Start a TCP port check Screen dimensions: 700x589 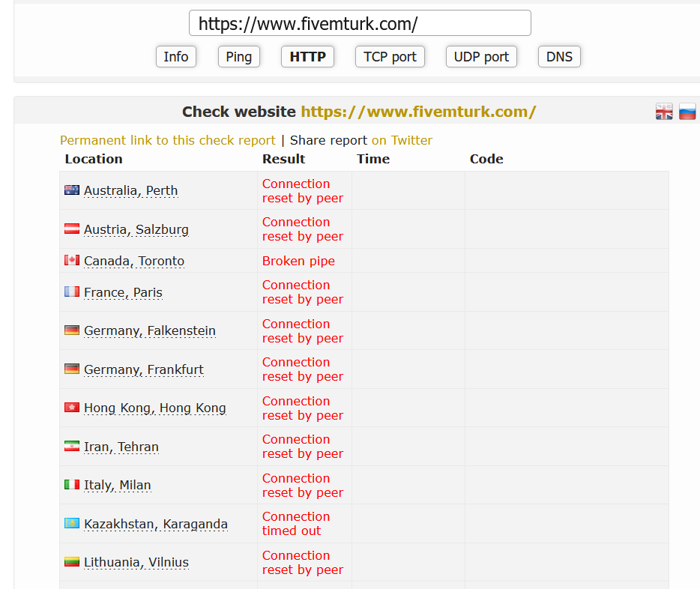390,57
